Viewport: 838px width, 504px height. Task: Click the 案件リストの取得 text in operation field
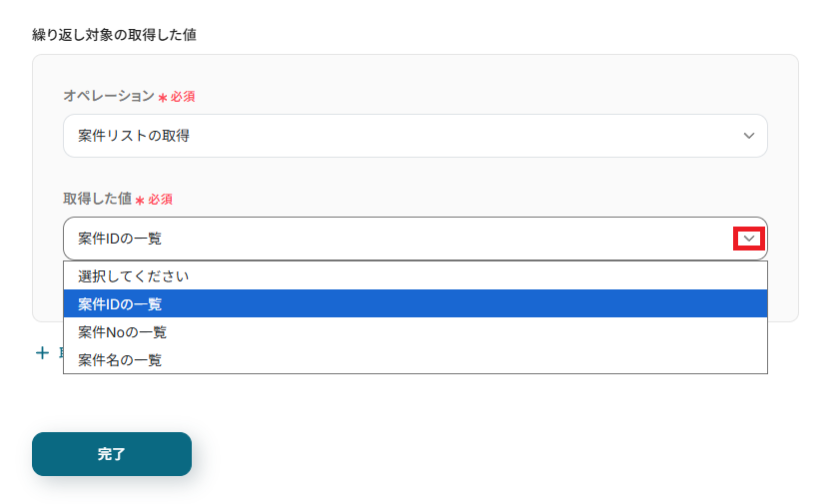tap(134, 136)
